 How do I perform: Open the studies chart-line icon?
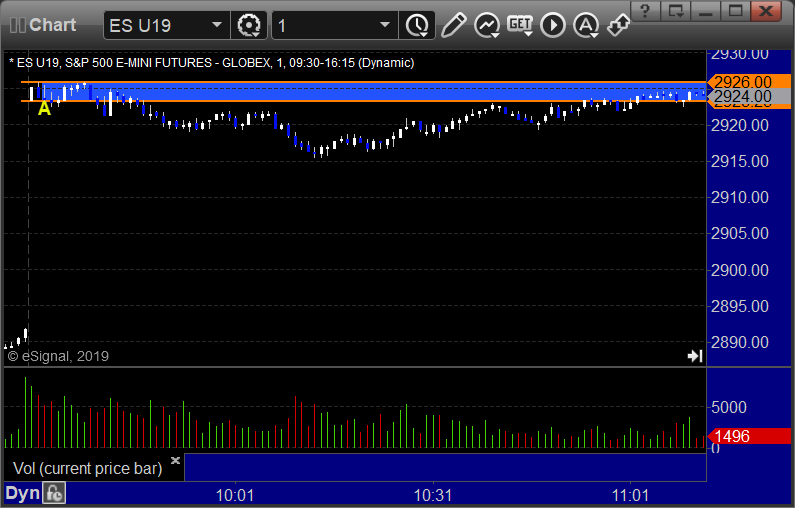click(487, 25)
